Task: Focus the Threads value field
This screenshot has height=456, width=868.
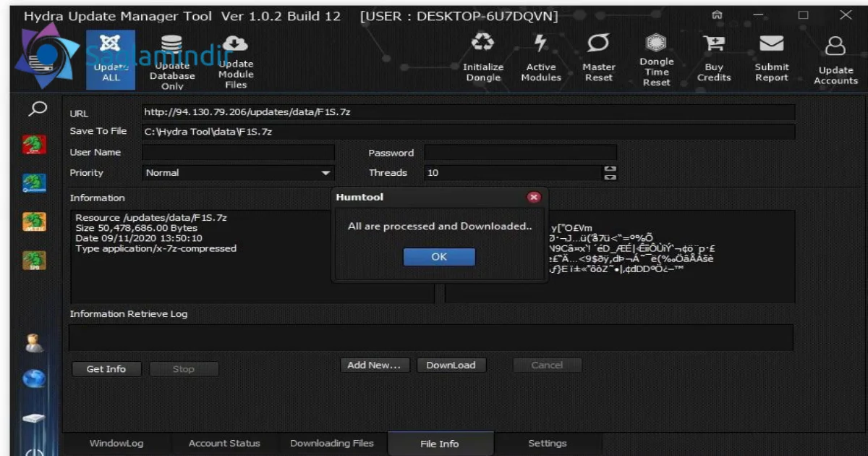Action: (x=514, y=173)
